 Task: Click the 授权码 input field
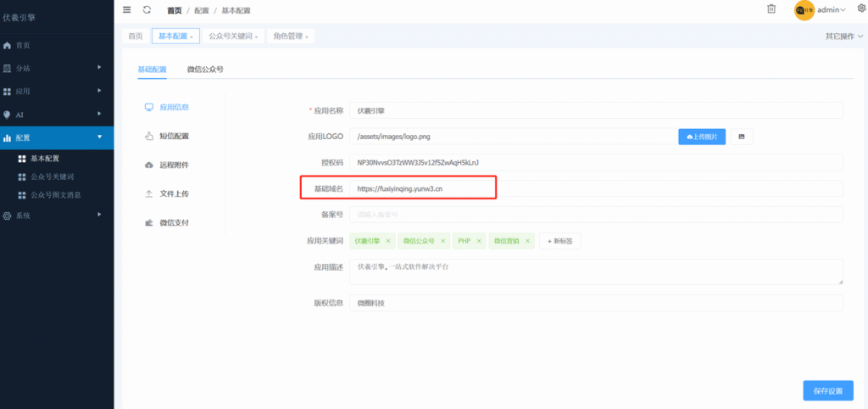point(596,162)
